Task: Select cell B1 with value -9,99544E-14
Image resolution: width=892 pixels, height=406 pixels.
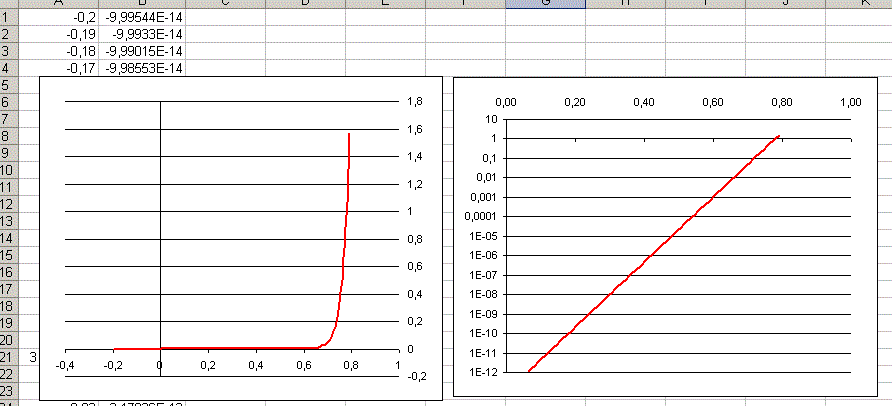Action: pyautogui.click(x=143, y=17)
